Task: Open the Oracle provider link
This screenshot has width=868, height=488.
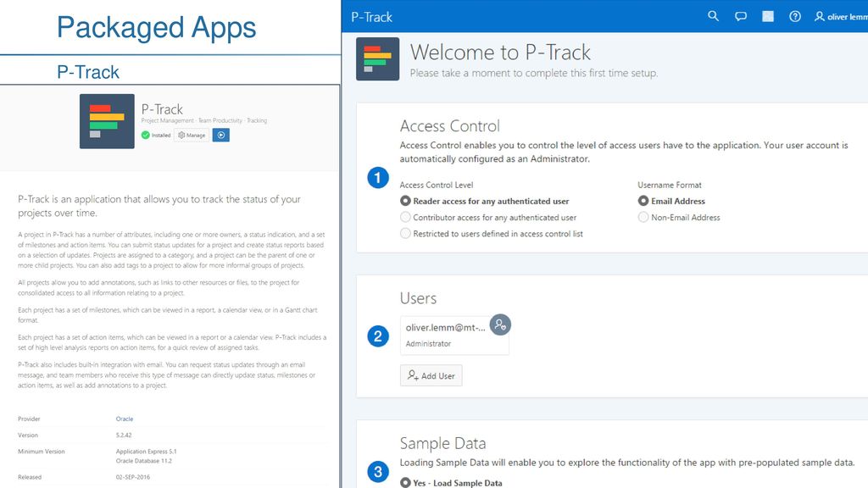Action: tap(125, 419)
